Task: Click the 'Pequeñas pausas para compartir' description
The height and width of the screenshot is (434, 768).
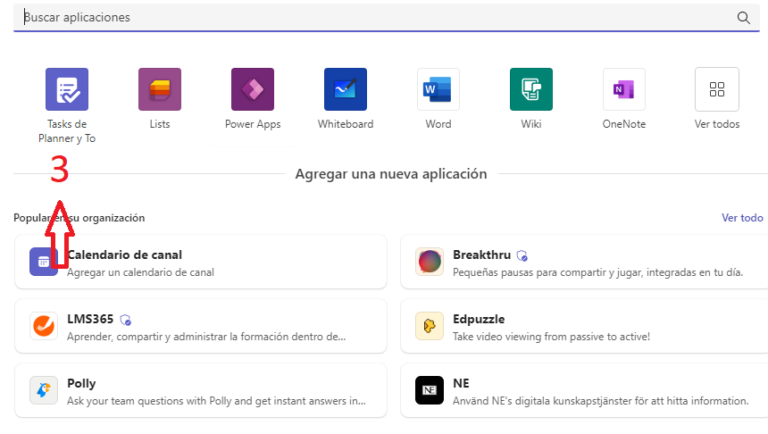Action: 598,272
